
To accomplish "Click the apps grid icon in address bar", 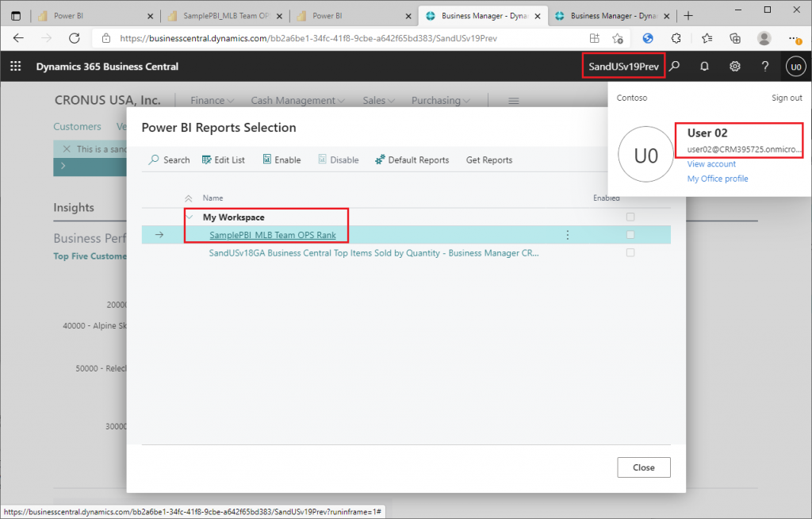I will 595,38.
